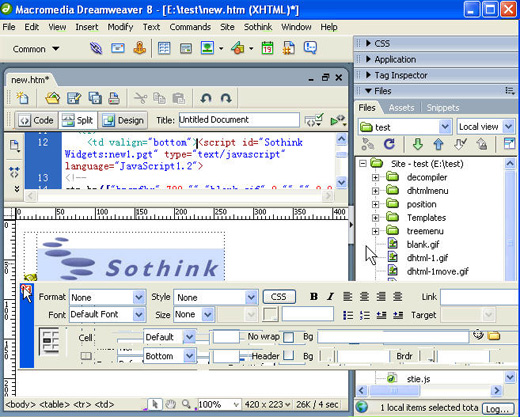520x417 pixels.
Task: Expand the Files panel to show both sites
Action: coord(509,144)
